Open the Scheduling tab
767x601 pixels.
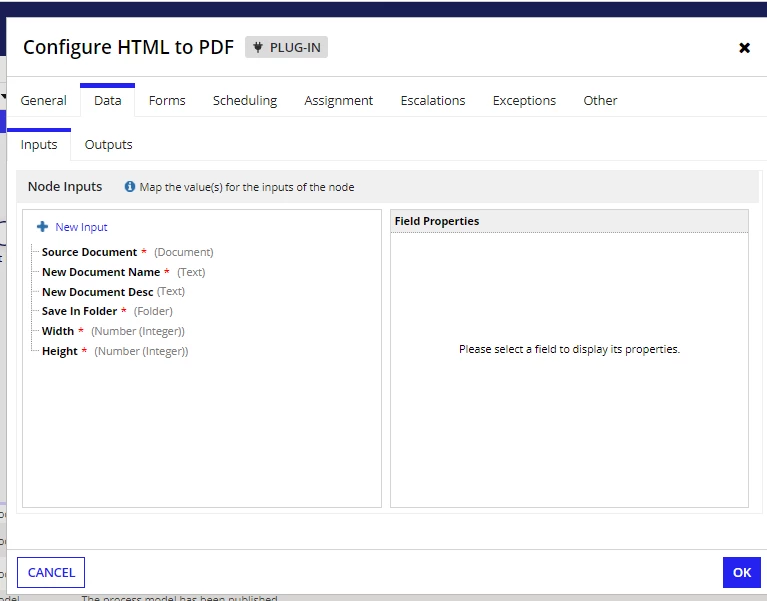click(245, 100)
